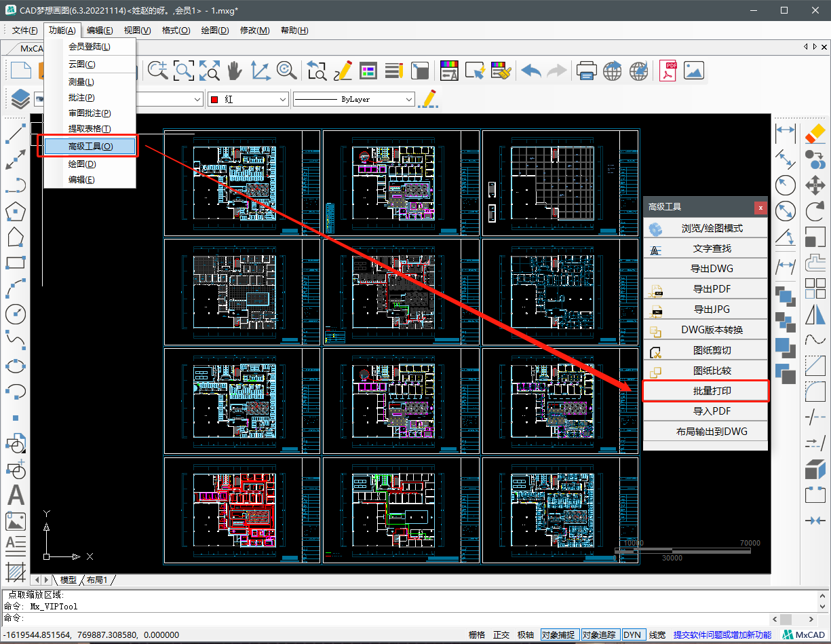
Task: Open the 编辑(E) menu in menu bar
Action: click(100, 31)
